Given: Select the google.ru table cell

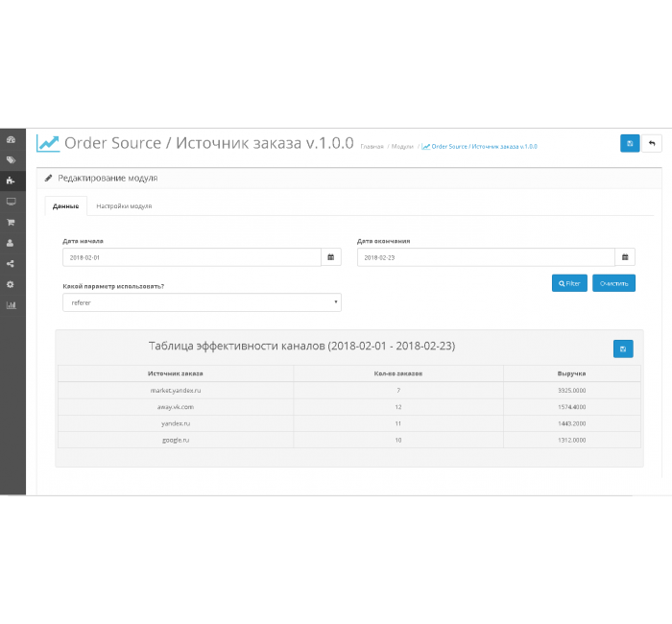Looking at the screenshot, I should tap(176, 440).
